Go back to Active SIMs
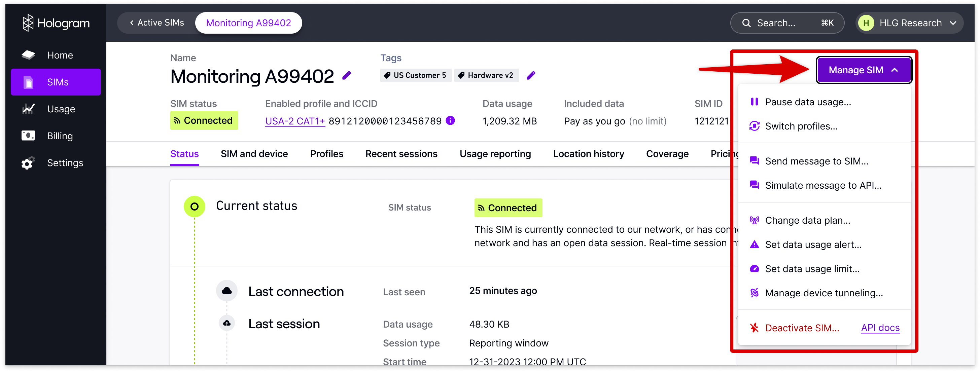This screenshot has height=372, width=980. [157, 23]
